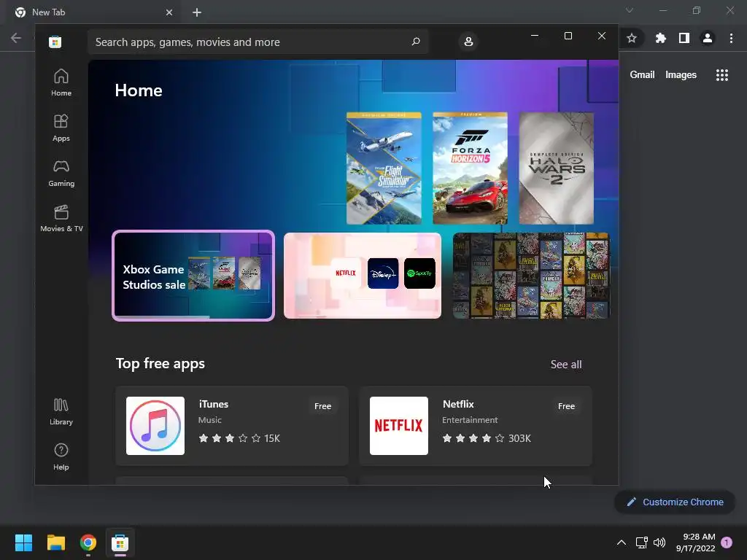Click Microsoft Store taskbar icon

120,542
